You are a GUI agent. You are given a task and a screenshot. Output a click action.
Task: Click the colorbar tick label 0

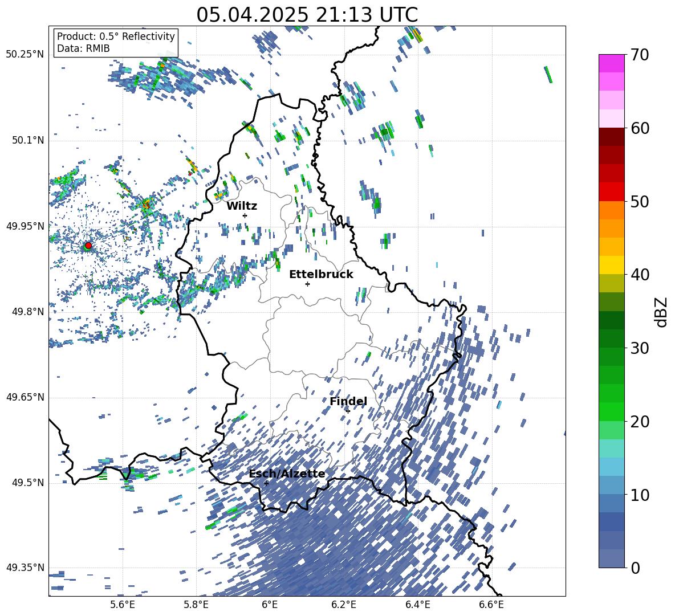[635, 568]
